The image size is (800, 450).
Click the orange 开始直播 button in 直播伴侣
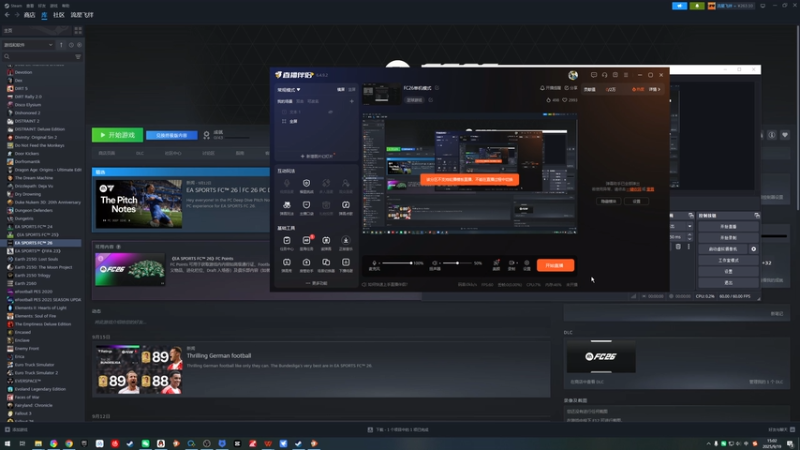(555, 265)
